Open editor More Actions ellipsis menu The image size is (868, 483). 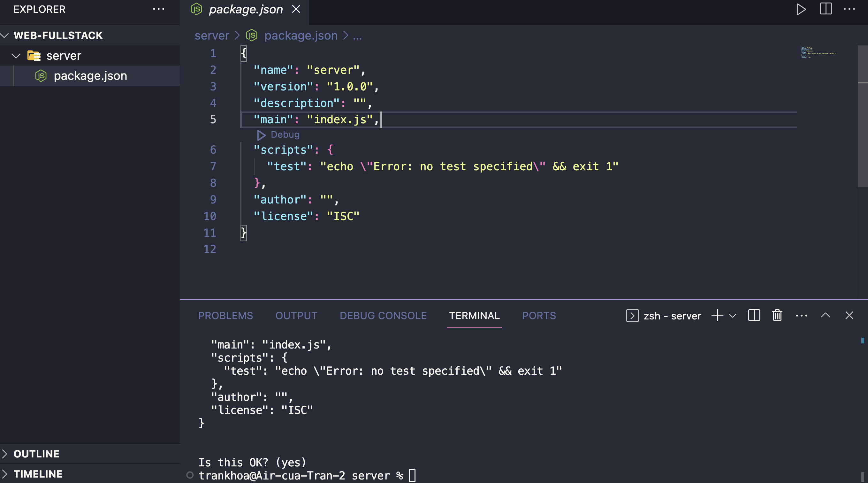849,9
